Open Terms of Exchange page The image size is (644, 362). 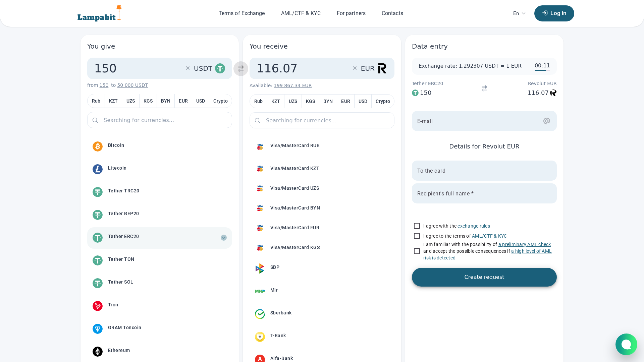[241, 13]
